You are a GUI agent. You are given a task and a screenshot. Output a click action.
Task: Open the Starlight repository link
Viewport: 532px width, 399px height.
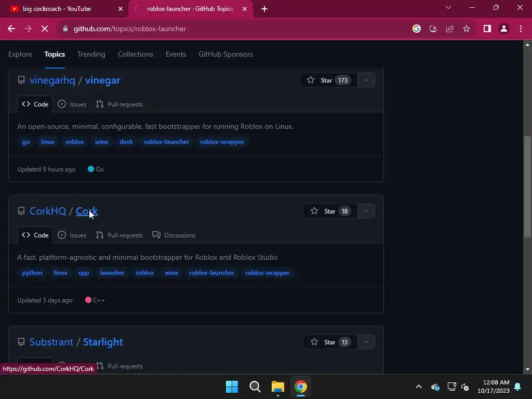(x=103, y=342)
